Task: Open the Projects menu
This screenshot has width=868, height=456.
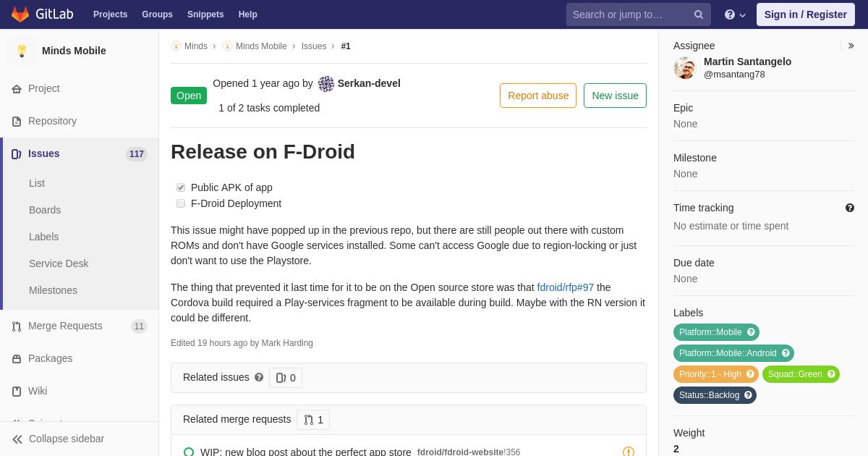Action: 110,14
